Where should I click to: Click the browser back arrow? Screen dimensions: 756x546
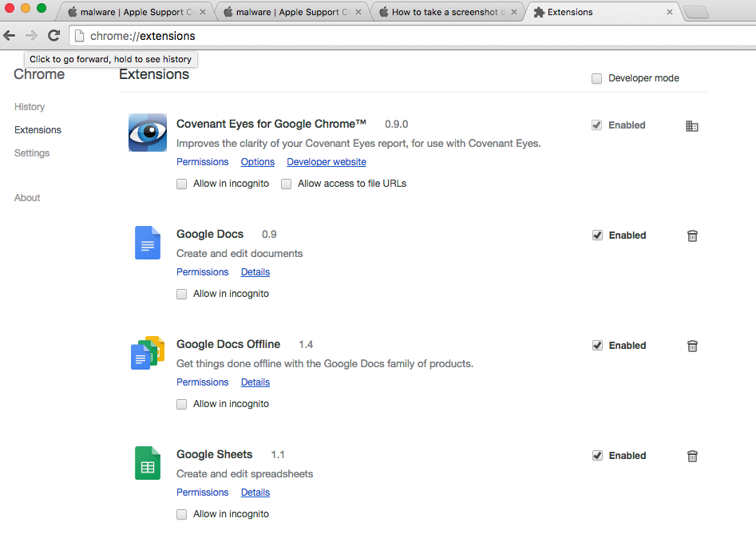point(9,35)
